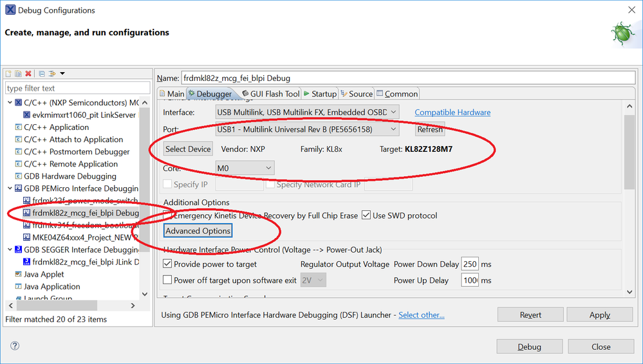Open the Interface dropdown list
This screenshot has height=364, width=643.
tap(307, 112)
